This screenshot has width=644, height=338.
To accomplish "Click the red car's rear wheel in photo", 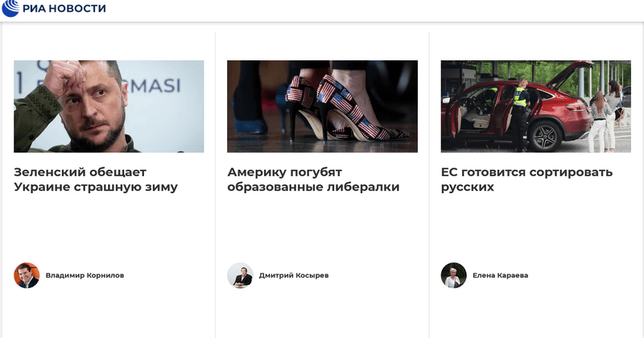I will click(x=545, y=135).
